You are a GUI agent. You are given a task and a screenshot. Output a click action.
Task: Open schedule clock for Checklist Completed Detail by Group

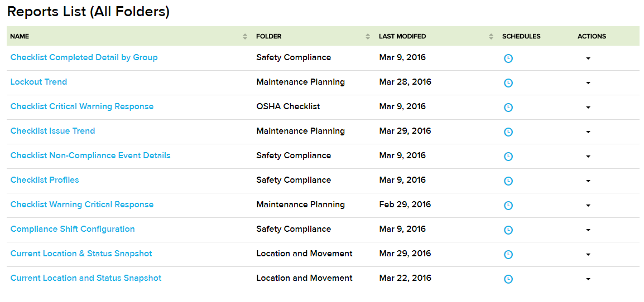[x=508, y=59]
